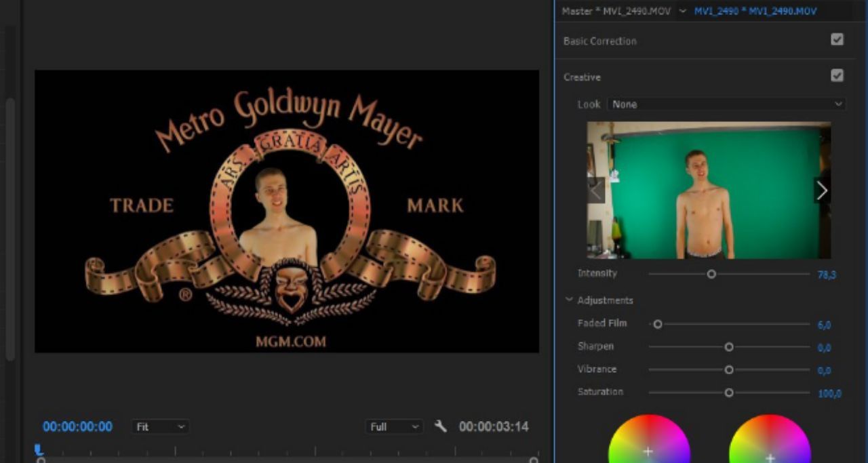
Task: Click the Saturation value 100,0
Action: (829, 394)
